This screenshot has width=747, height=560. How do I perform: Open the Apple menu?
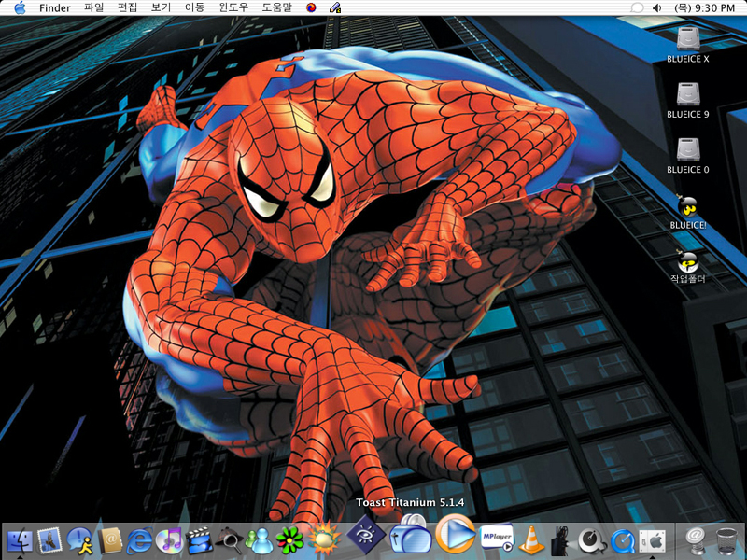tap(20, 7)
